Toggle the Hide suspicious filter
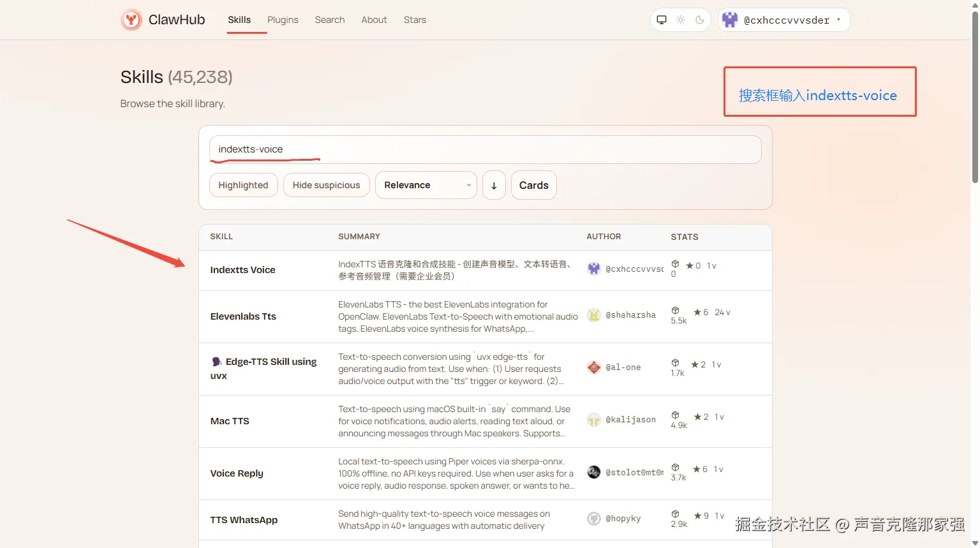The width and height of the screenshot is (980, 548). pos(326,185)
